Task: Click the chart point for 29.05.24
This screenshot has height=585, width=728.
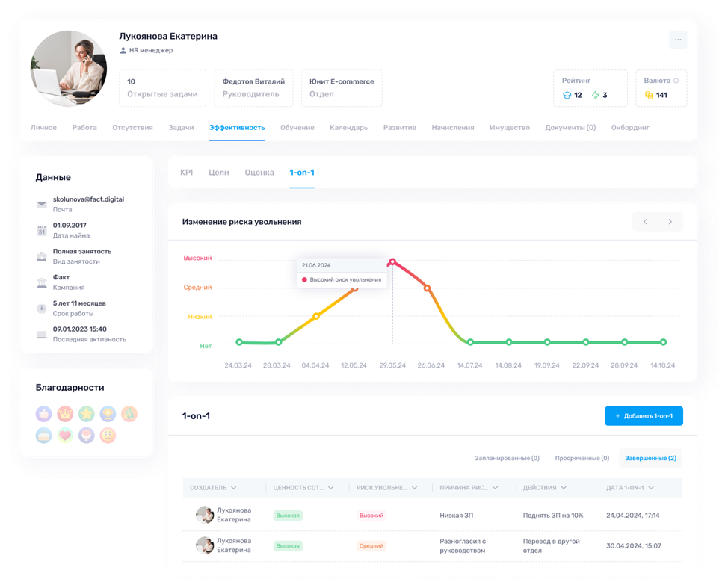Action: (392, 261)
